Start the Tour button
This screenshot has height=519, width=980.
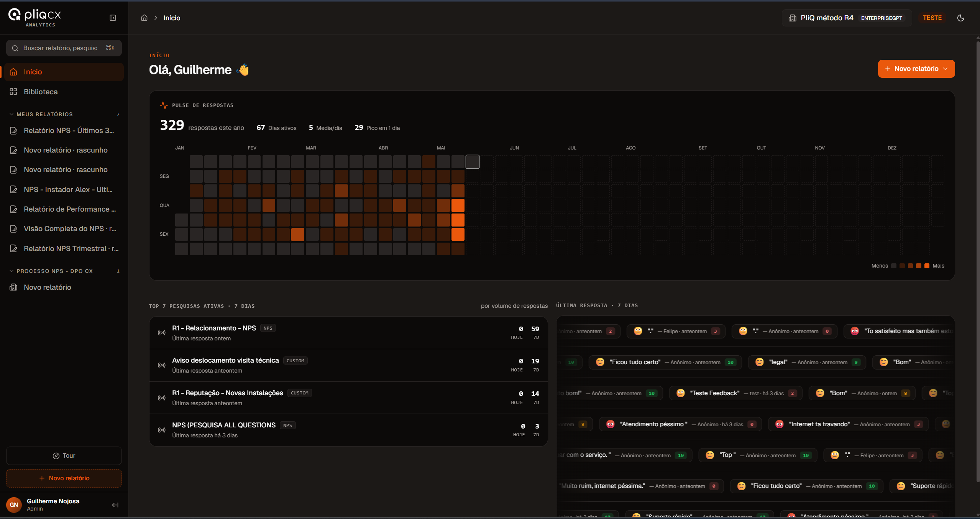point(64,455)
